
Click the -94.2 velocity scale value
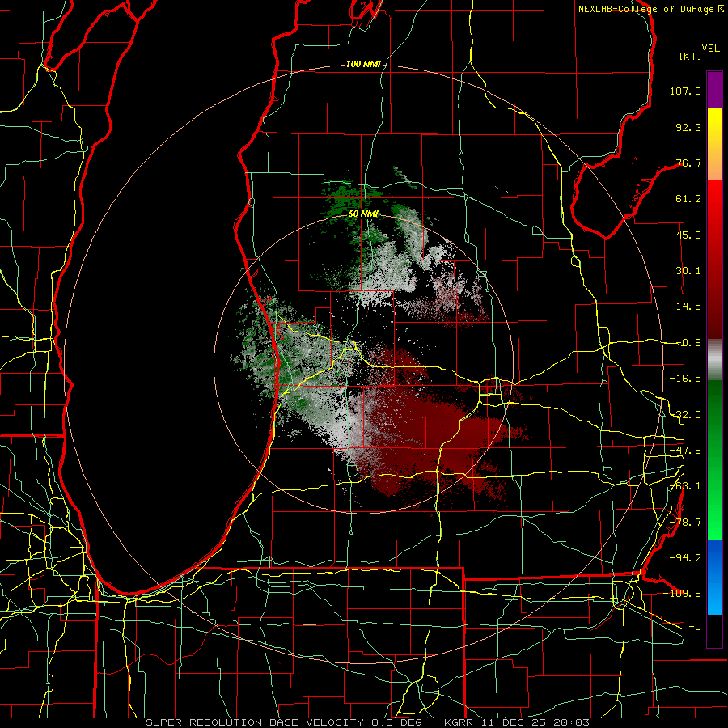click(x=685, y=558)
